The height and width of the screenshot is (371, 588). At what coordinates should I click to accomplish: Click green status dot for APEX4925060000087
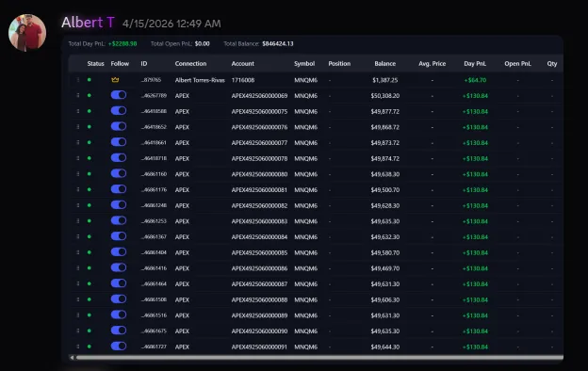[x=90, y=283]
